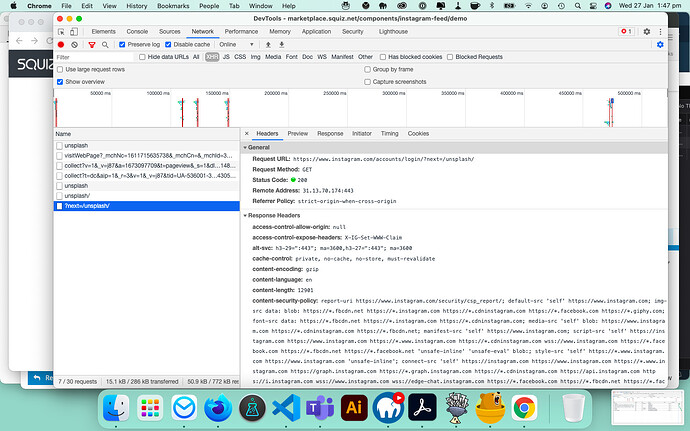This screenshot has height=431, width=690.
Task: Open DevTools three-dot menu
Action: (660, 32)
